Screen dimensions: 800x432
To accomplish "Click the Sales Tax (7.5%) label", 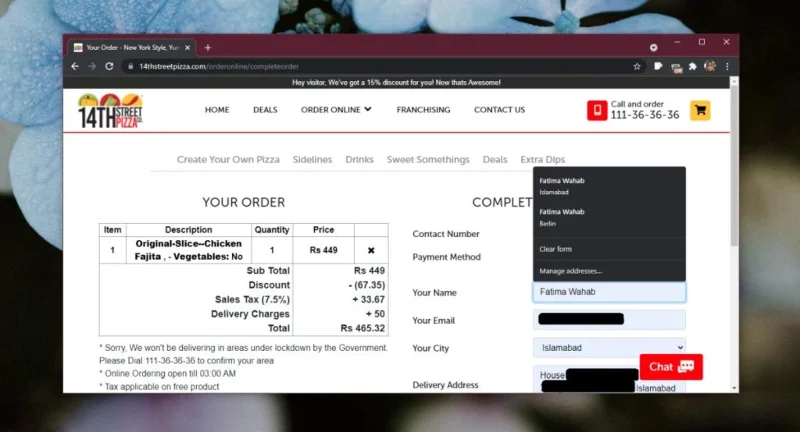I will (252, 299).
